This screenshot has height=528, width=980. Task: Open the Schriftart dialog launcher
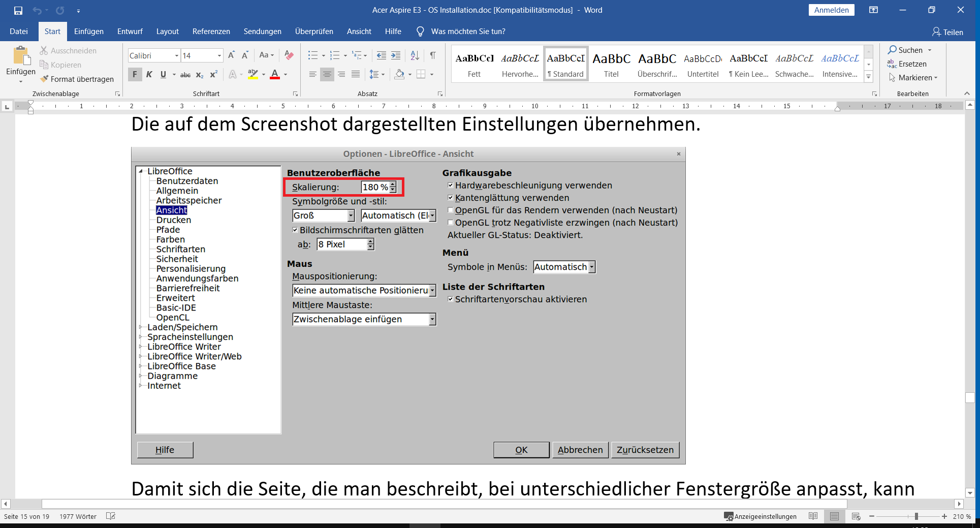tap(295, 94)
